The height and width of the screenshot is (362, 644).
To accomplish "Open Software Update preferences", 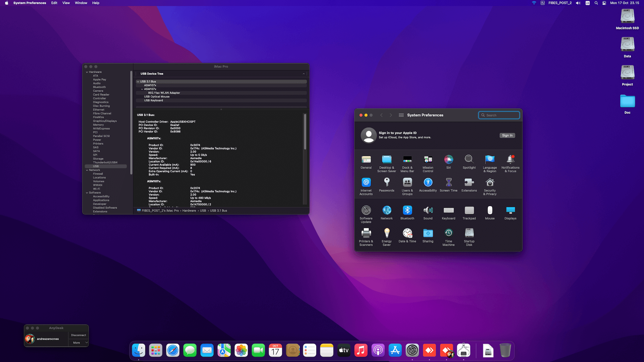I will (x=366, y=214).
